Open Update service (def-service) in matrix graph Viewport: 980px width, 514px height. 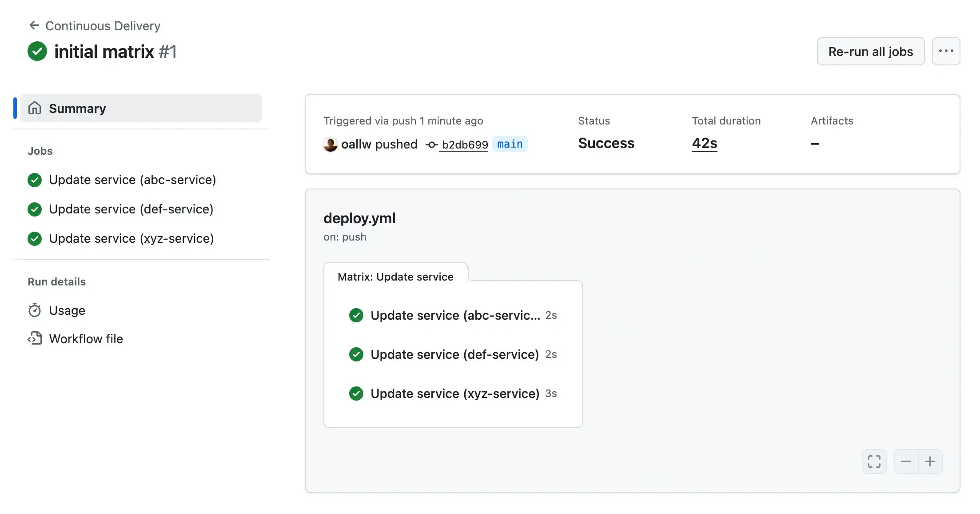(x=454, y=354)
